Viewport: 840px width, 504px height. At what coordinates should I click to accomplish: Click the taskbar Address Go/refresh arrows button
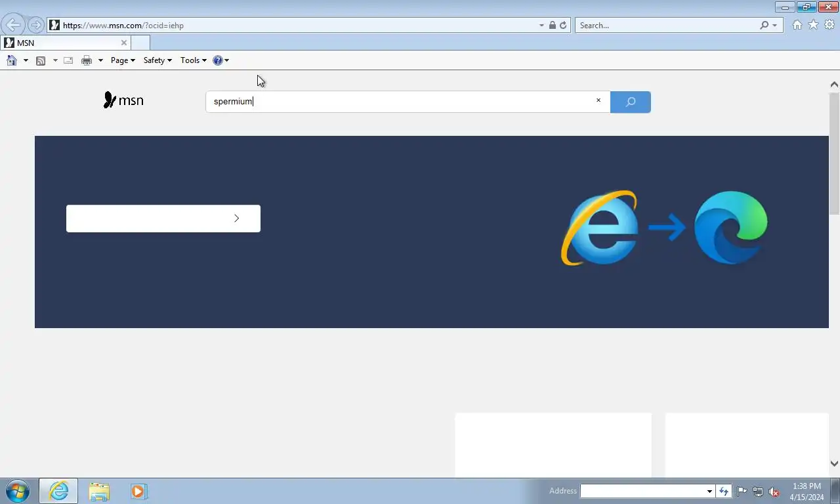724,491
